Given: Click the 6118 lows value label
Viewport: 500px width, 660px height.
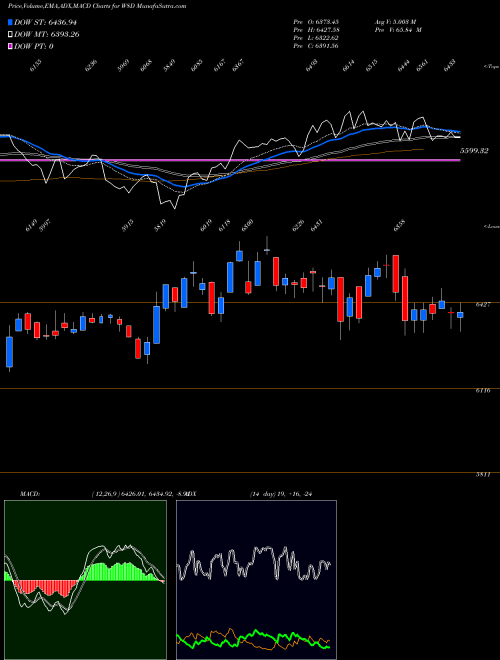Looking at the screenshot, I should point(225,226).
